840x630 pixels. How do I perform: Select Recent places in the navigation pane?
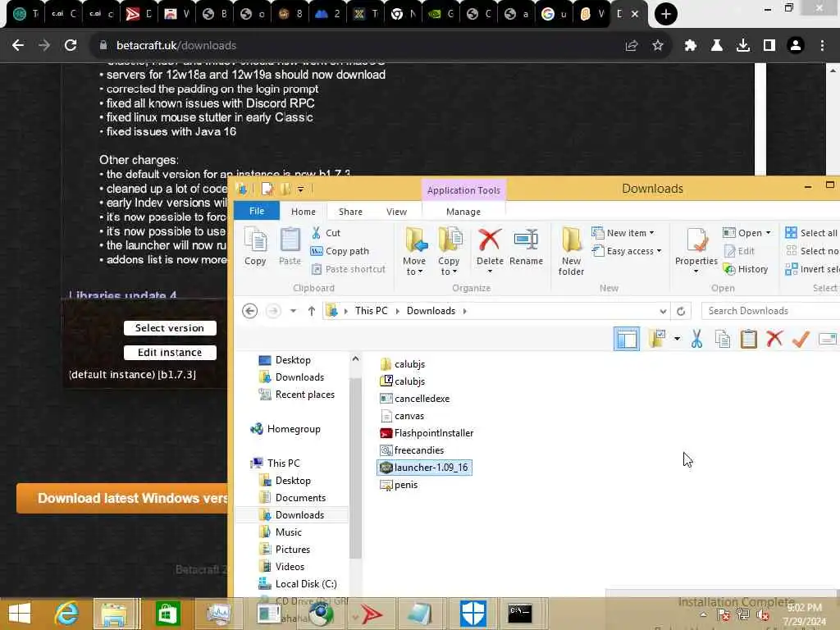click(x=297, y=395)
